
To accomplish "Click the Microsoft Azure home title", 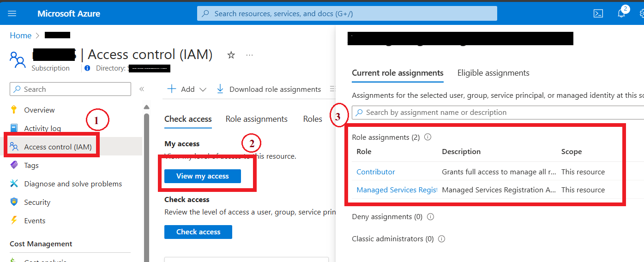I will pos(69,13).
